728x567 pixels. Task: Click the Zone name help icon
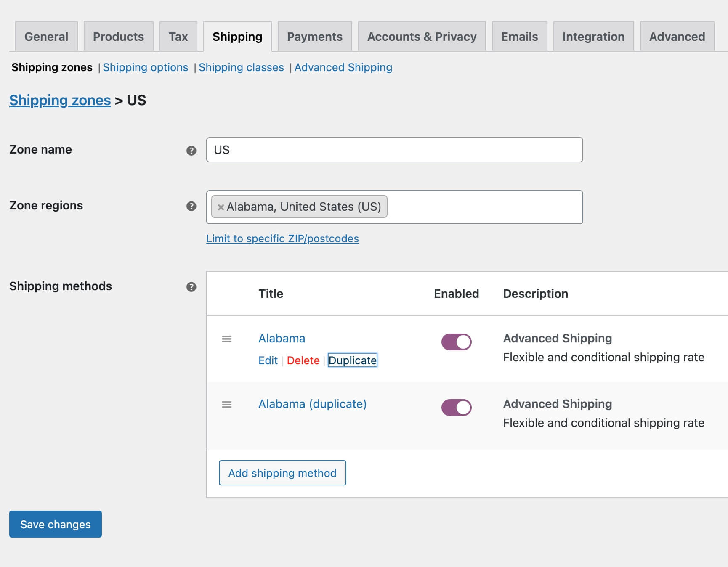(191, 151)
